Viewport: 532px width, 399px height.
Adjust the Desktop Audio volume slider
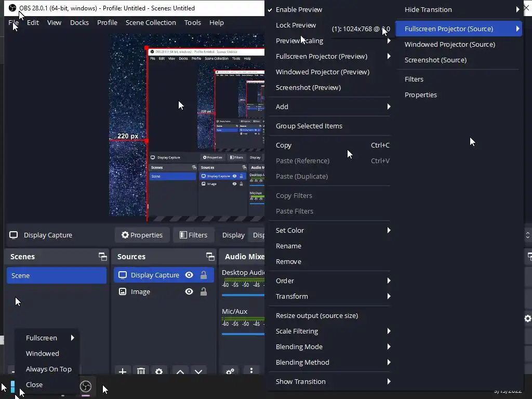click(243, 295)
